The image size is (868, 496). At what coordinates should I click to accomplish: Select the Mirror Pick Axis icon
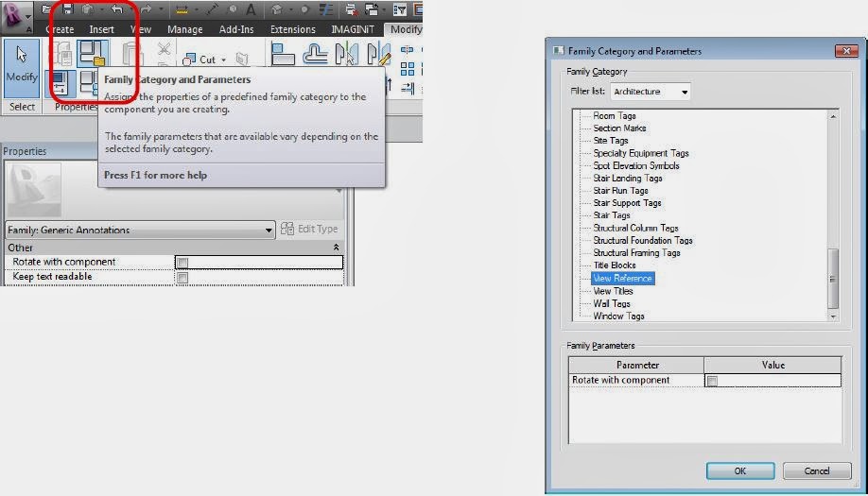(346, 54)
